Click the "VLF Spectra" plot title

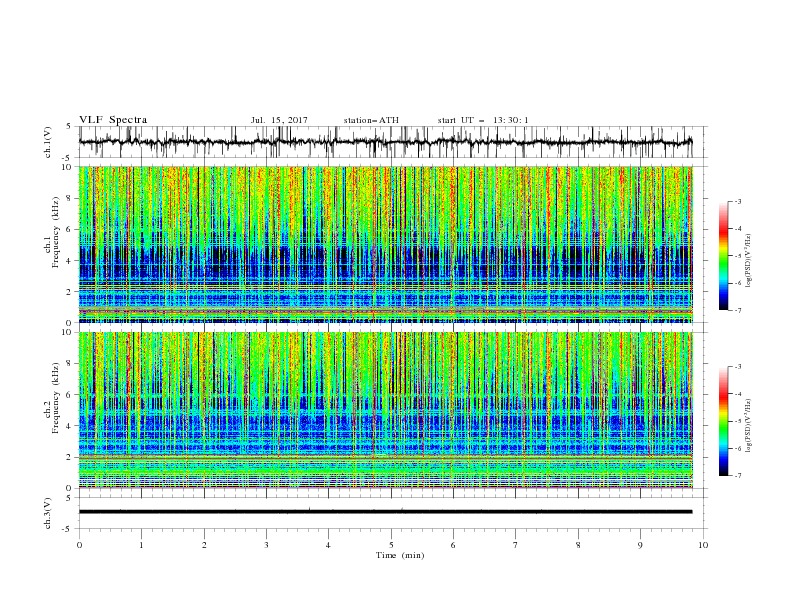(113, 120)
